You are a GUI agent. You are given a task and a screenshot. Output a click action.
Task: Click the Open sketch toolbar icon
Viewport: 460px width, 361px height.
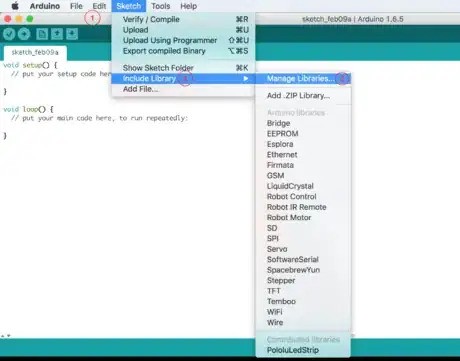[x=57, y=34]
